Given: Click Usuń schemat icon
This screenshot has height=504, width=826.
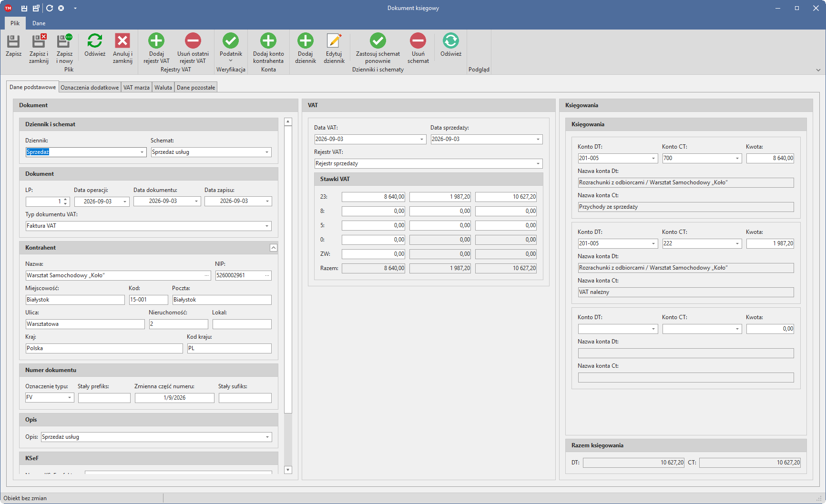Looking at the screenshot, I should pos(418,40).
